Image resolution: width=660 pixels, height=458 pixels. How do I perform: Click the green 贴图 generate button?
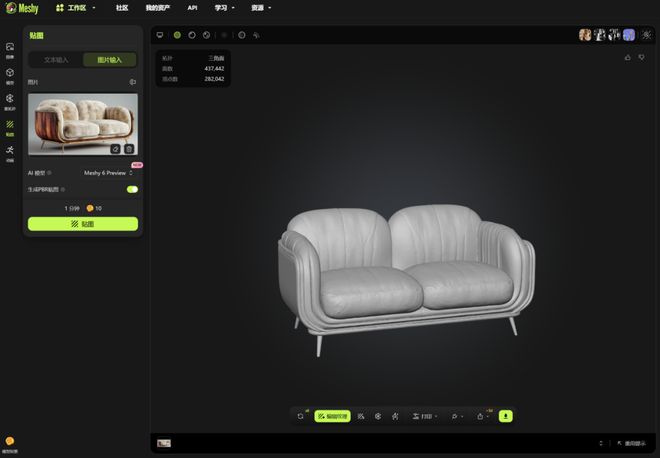coord(83,224)
